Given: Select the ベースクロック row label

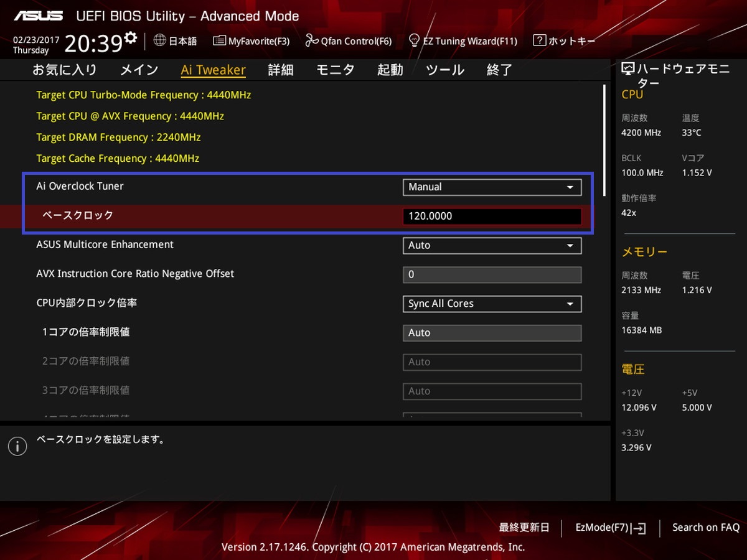Looking at the screenshot, I should tap(78, 215).
